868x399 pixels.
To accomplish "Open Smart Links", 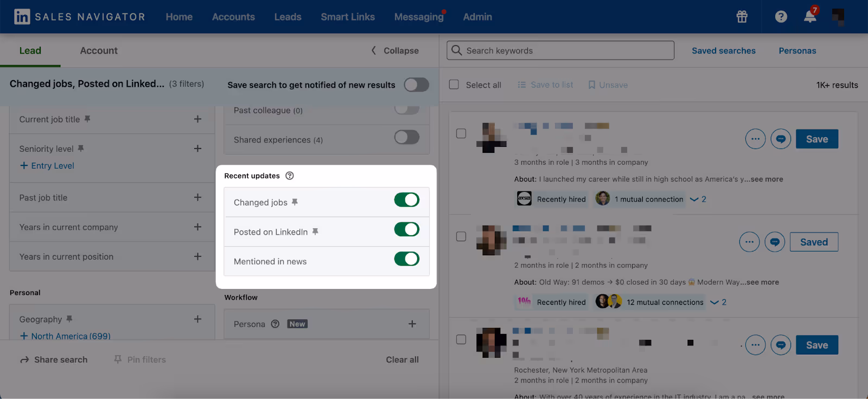I will point(348,17).
